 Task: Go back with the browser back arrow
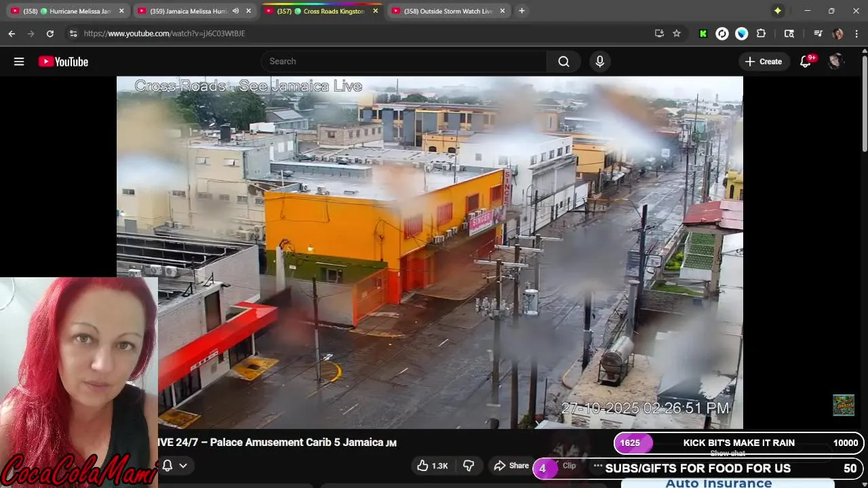coord(12,33)
